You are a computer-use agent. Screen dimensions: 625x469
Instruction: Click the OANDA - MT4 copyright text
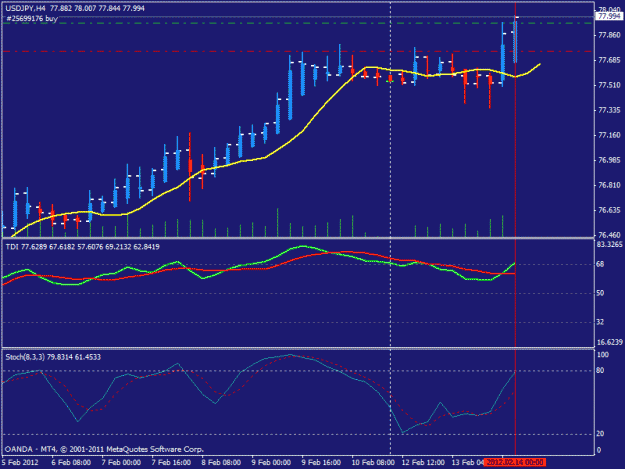104,449
